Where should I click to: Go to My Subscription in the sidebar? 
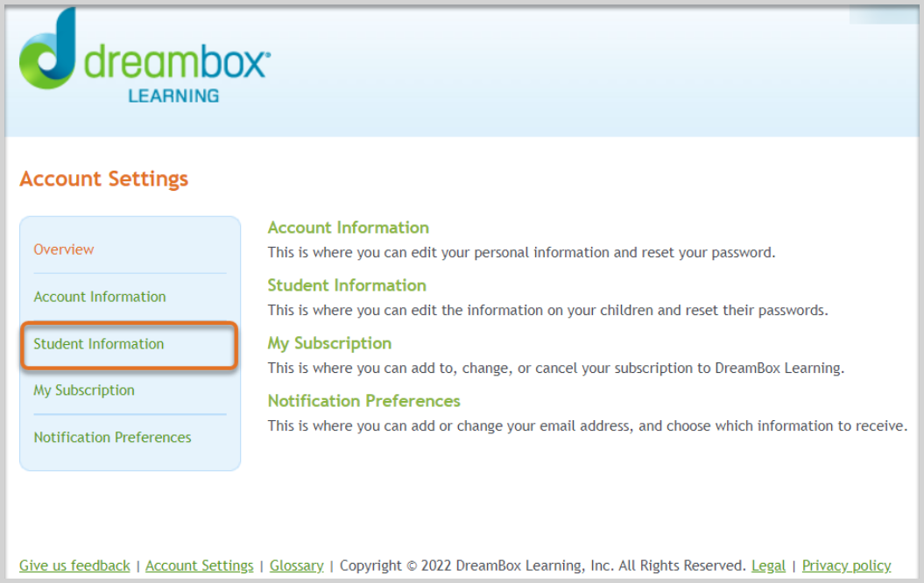(84, 390)
